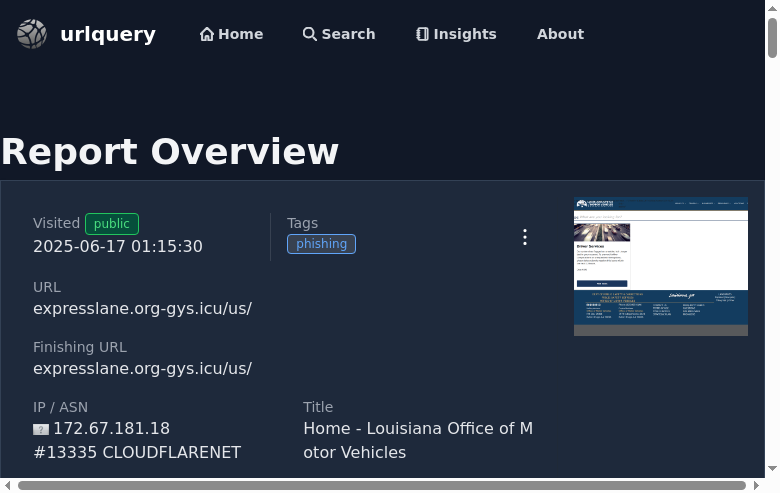Screen dimensions: 780x493
Task: Click the magnifying glass icon
Action: point(309,34)
